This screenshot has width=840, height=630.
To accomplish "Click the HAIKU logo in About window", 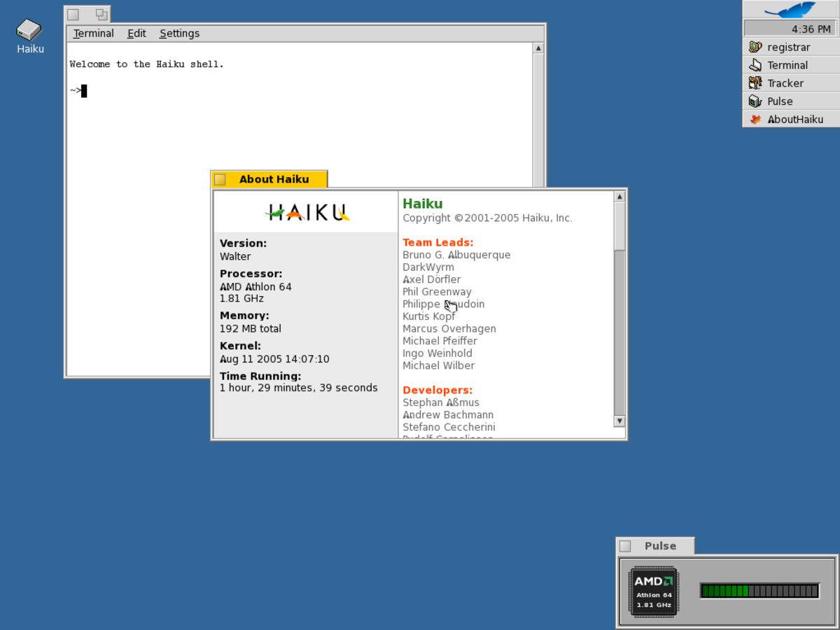I will 307,212.
